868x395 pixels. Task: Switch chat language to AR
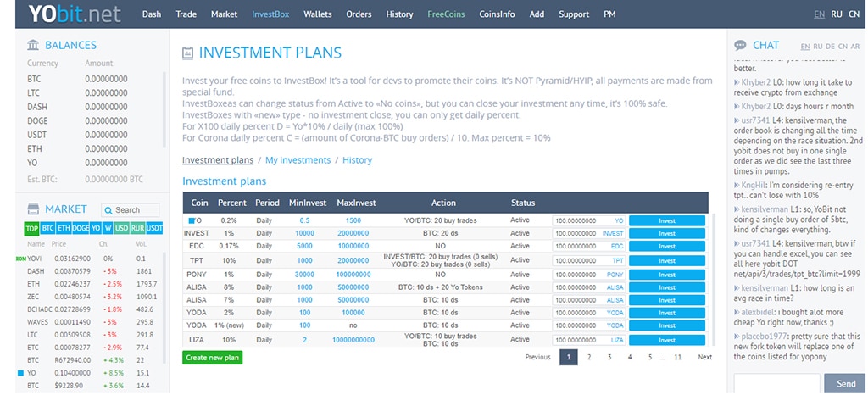tap(854, 47)
